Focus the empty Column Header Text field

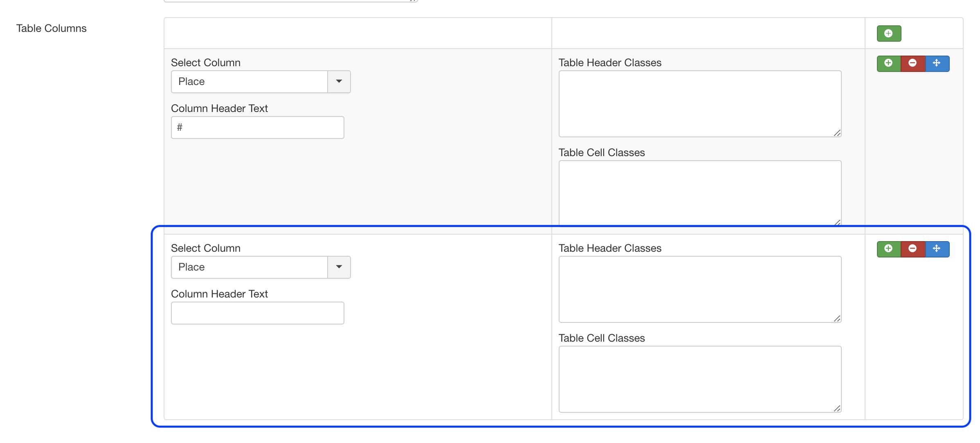pyautogui.click(x=258, y=313)
